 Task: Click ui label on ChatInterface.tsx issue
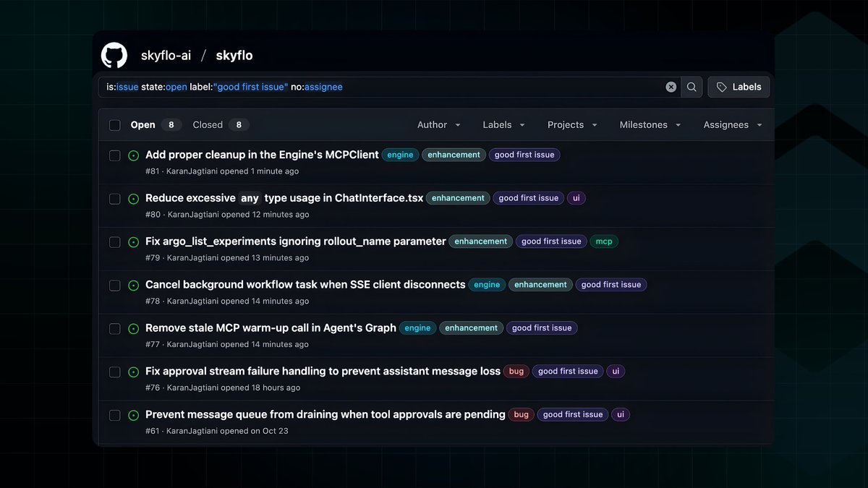click(576, 198)
